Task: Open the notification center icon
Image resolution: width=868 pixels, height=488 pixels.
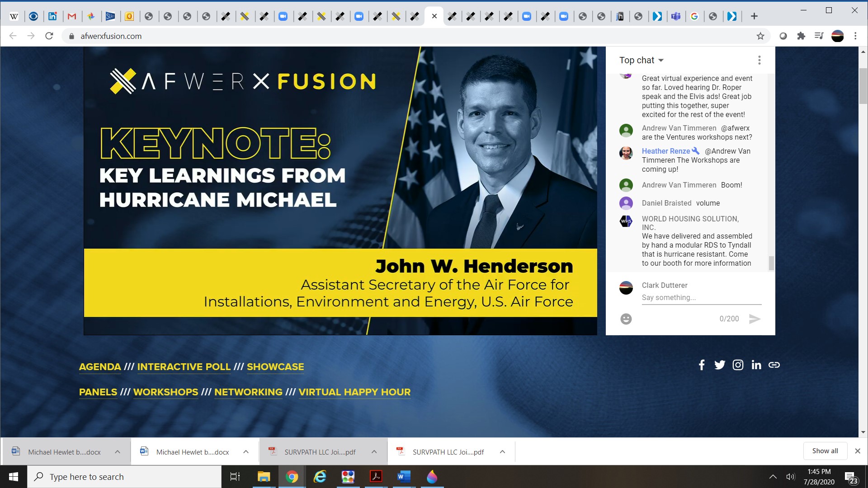Action: tap(851, 477)
